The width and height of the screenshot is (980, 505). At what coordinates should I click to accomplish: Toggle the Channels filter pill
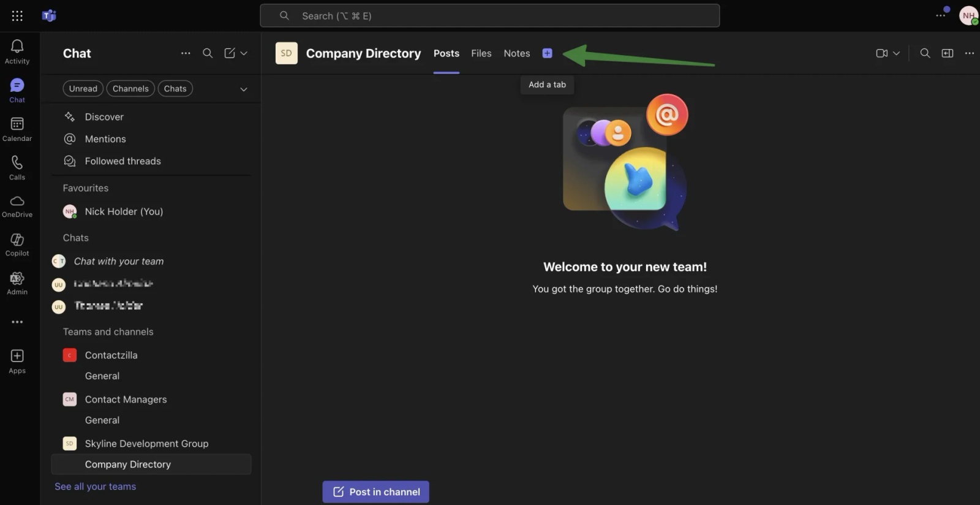click(x=130, y=88)
